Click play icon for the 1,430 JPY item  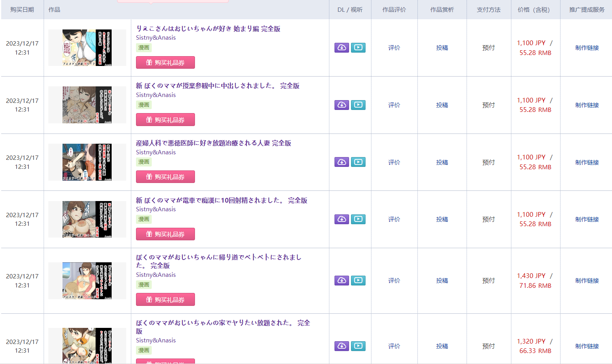pyautogui.click(x=358, y=280)
